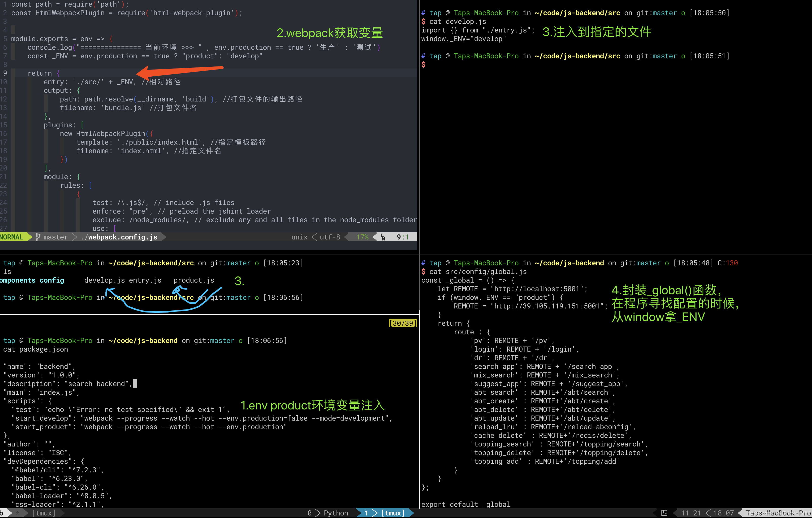Click line number 9 in vim gutter

tap(5, 73)
